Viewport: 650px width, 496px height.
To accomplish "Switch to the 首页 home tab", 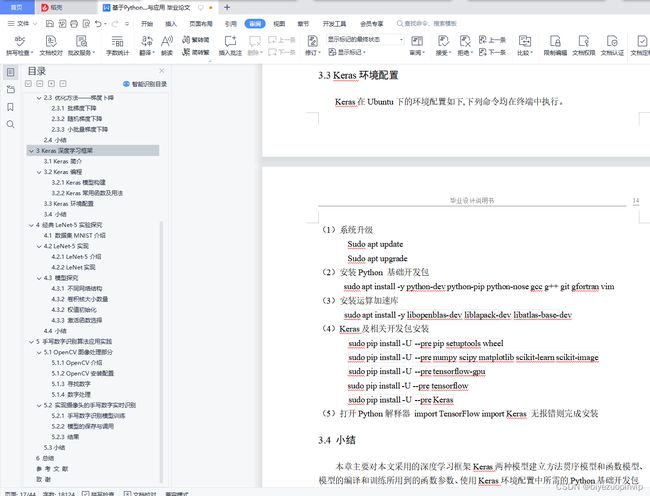I will point(16,7).
